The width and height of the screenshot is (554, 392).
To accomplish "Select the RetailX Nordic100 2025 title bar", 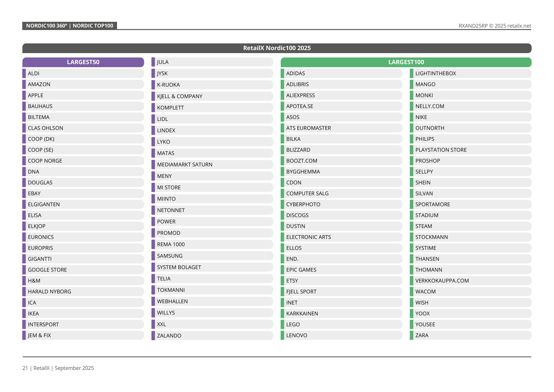I will pos(277,48).
